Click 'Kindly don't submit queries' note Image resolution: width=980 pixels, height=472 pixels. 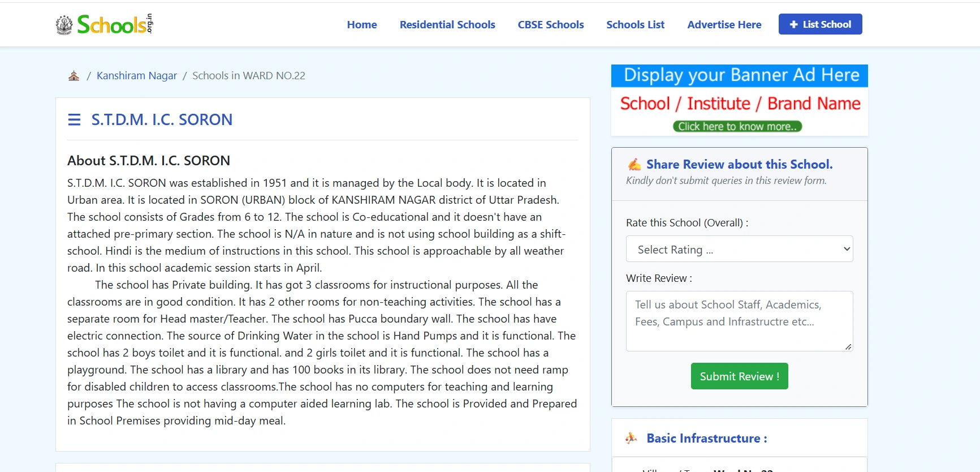click(x=726, y=181)
